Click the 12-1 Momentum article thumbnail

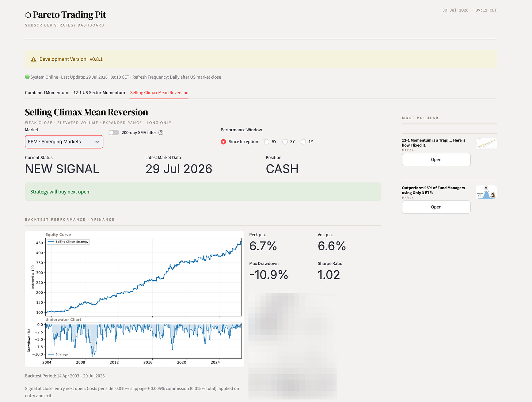[x=486, y=143]
